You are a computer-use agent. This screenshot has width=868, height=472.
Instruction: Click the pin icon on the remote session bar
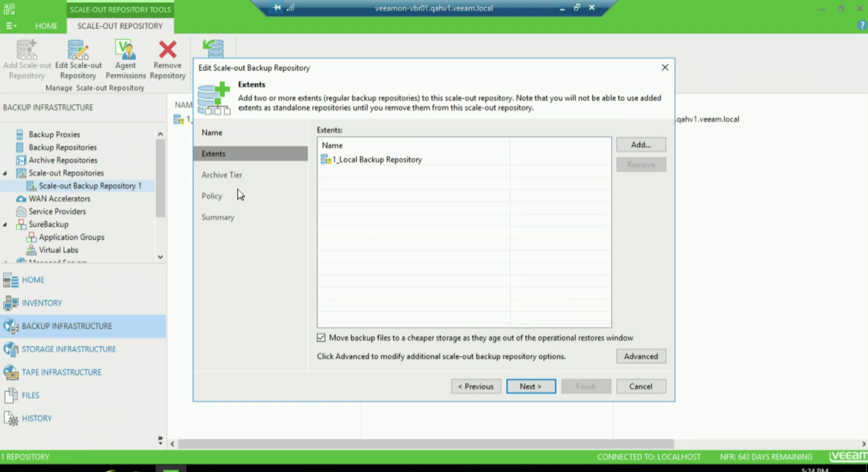pyautogui.click(x=277, y=8)
